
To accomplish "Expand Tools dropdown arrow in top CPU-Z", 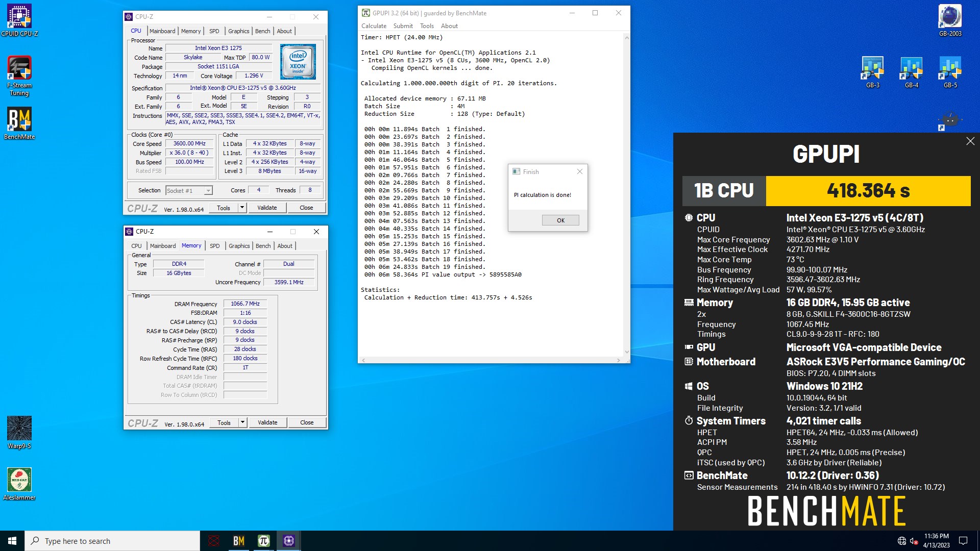I will (242, 208).
